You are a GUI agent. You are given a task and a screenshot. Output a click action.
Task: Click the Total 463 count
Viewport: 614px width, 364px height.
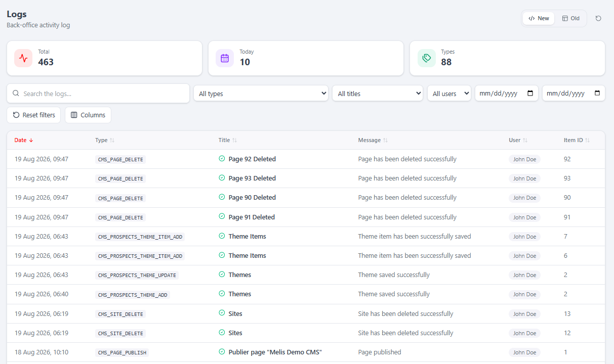click(46, 62)
